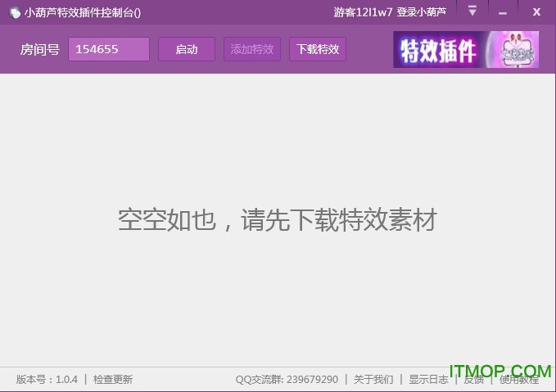Open the 使用教程 tutorial link
556x392 pixels.
click(519, 380)
